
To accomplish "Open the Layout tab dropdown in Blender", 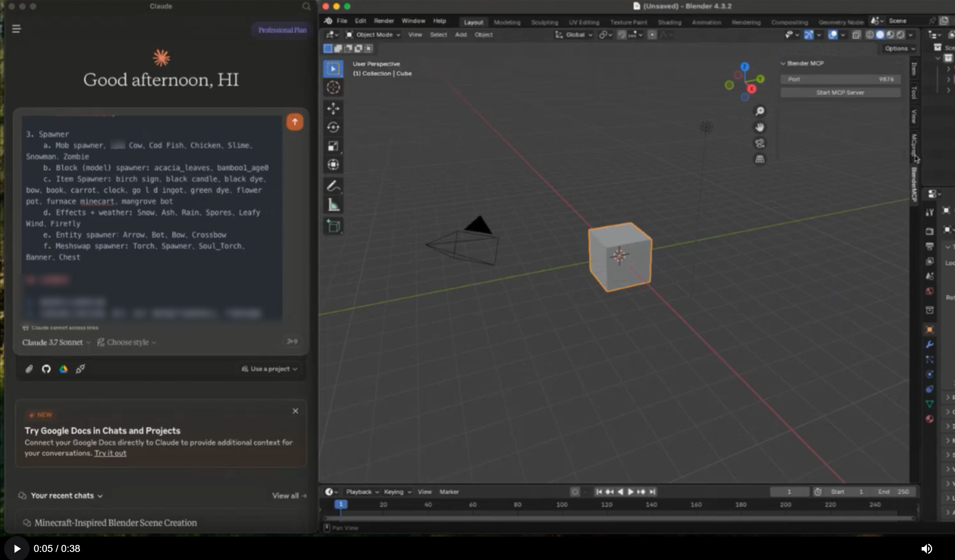I will tap(474, 21).
